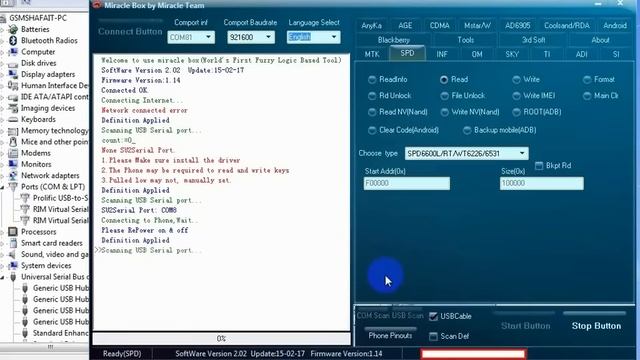Open the Blackberry tab
640x360 pixels.
[x=393, y=40]
